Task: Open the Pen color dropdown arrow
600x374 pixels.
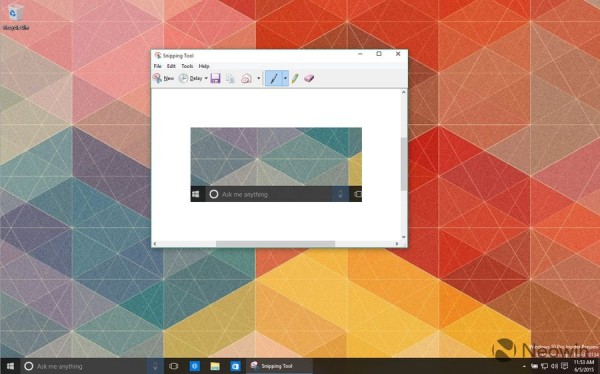Action: coord(285,78)
